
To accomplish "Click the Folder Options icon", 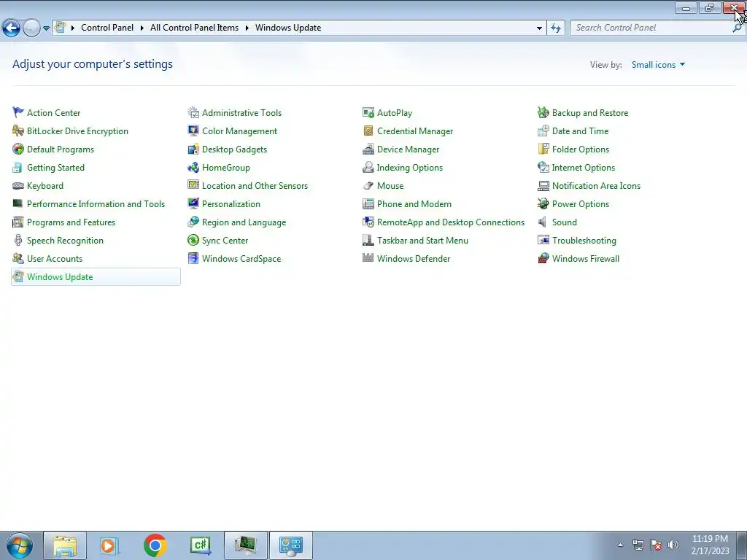I will [x=543, y=149].
